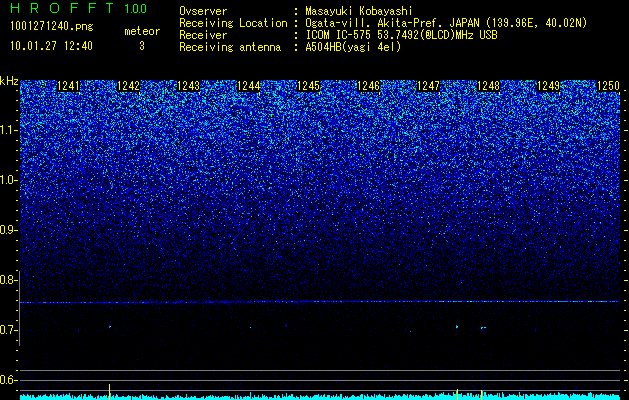
Task: Click the meteor count value 3
Action: click(x=142, y=46)
